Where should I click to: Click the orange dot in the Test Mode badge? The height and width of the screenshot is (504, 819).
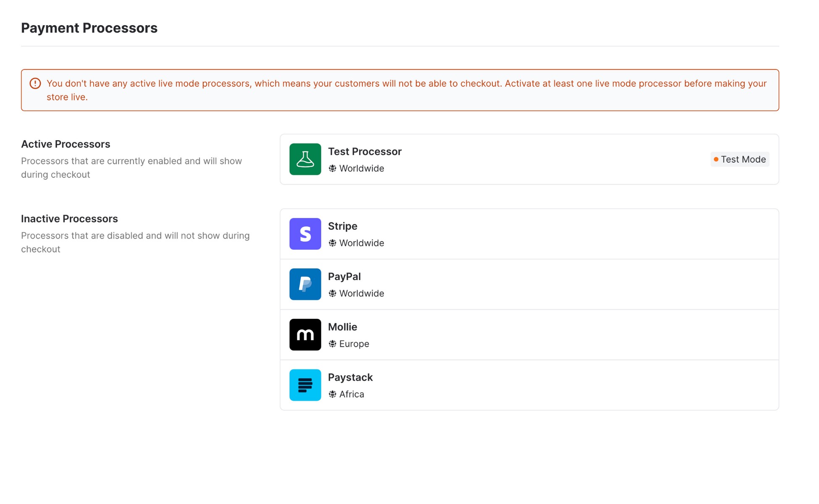[x=716, y=160]
